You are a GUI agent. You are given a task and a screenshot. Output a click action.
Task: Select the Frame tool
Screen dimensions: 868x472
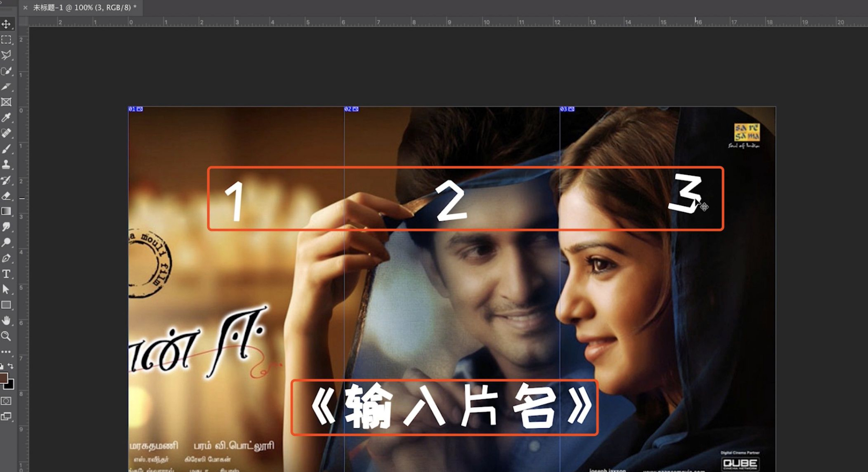(6, 102)
